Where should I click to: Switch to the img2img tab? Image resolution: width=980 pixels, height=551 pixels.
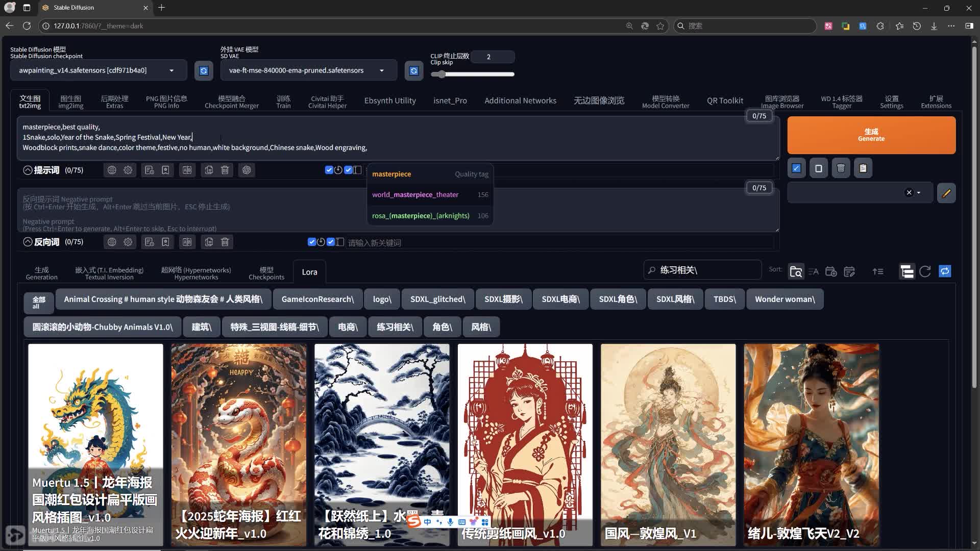(71, 102)
